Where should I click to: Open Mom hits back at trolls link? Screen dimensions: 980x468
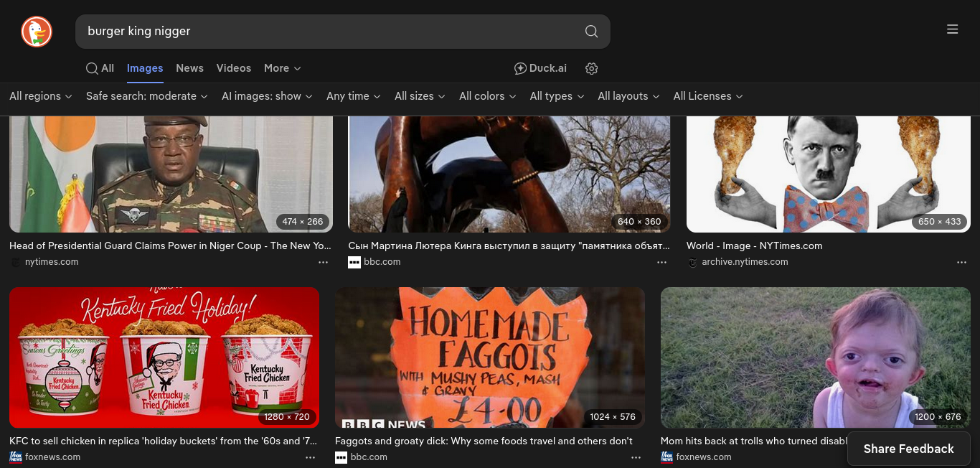(754, 441)
